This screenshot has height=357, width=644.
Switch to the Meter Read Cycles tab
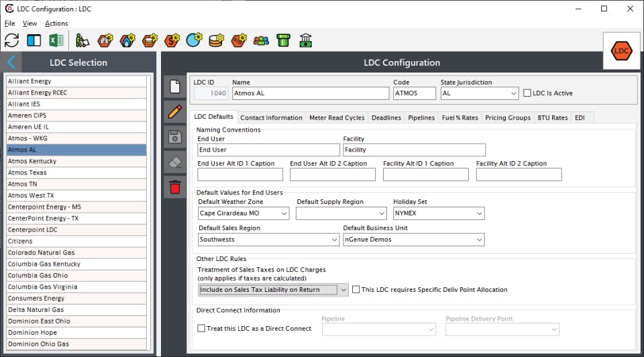pos(337,117)
